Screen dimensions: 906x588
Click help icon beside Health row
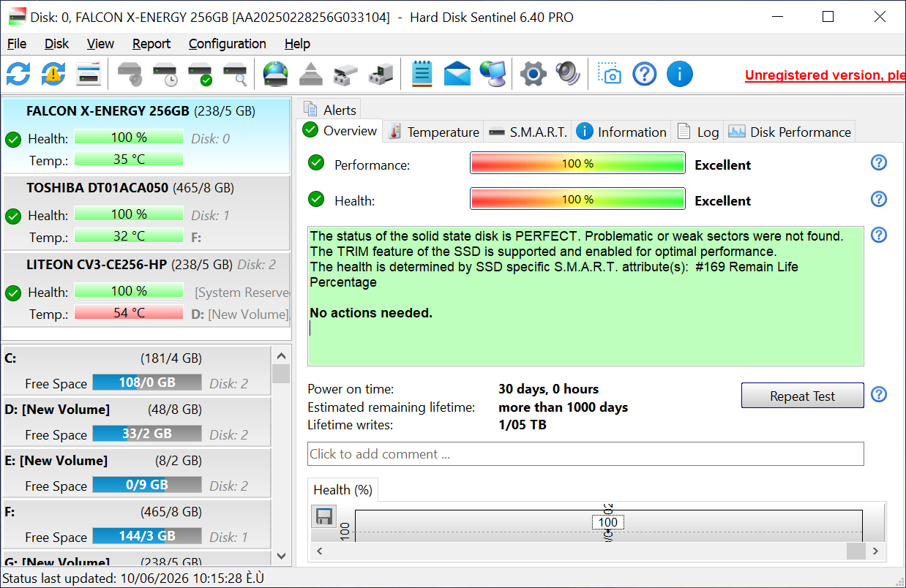[879, 199]
